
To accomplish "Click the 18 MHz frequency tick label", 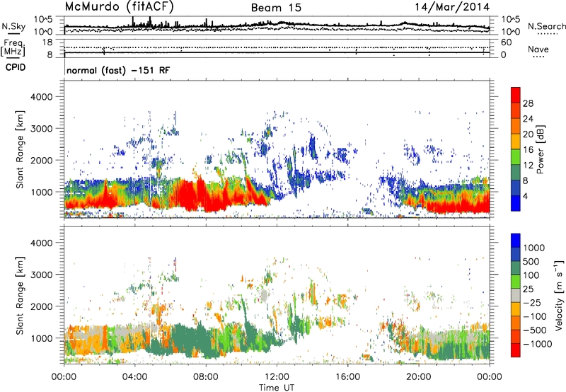I will (47, 42).
